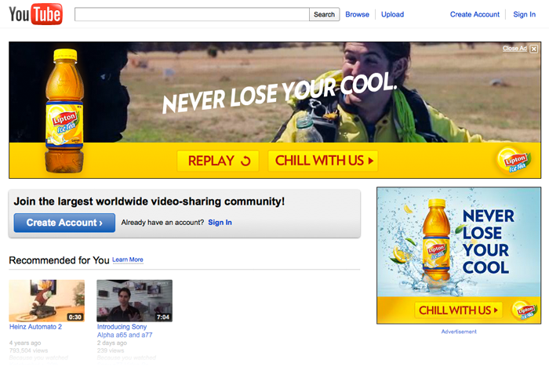Click the REPLAY button in the ad
549x392 pixels.
pos(218,161)
